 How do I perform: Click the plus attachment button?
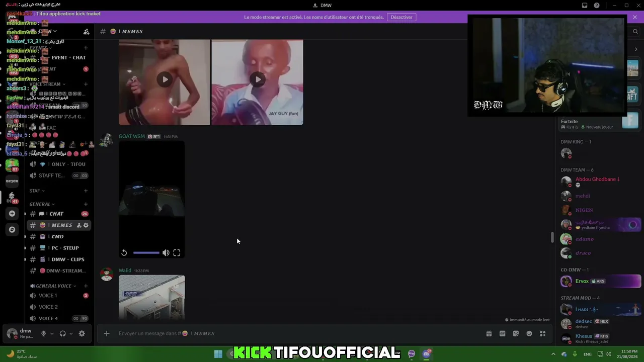coord(107,333)
